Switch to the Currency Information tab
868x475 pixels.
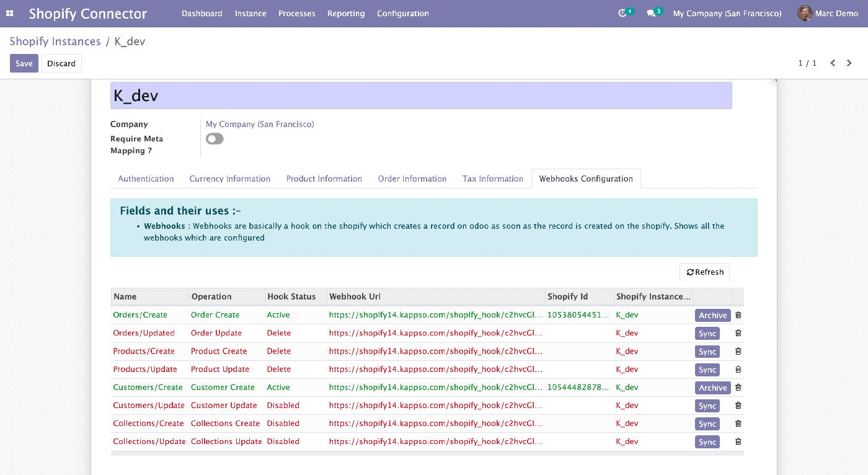click(230, 179)
